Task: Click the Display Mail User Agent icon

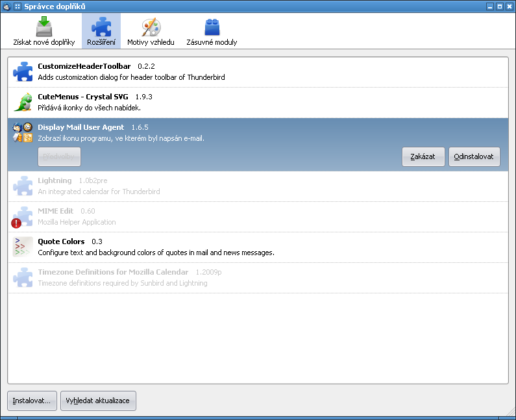Action: [x=23, y=132]
